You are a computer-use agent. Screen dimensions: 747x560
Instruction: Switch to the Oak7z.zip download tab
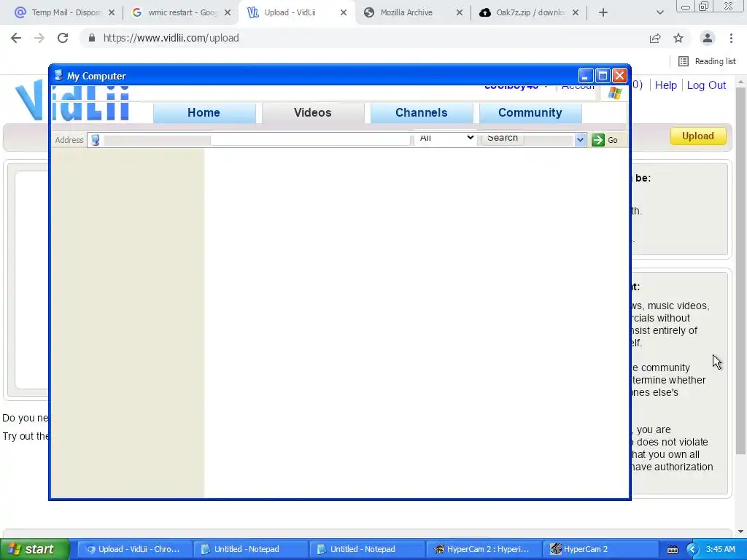click(528, 13)
